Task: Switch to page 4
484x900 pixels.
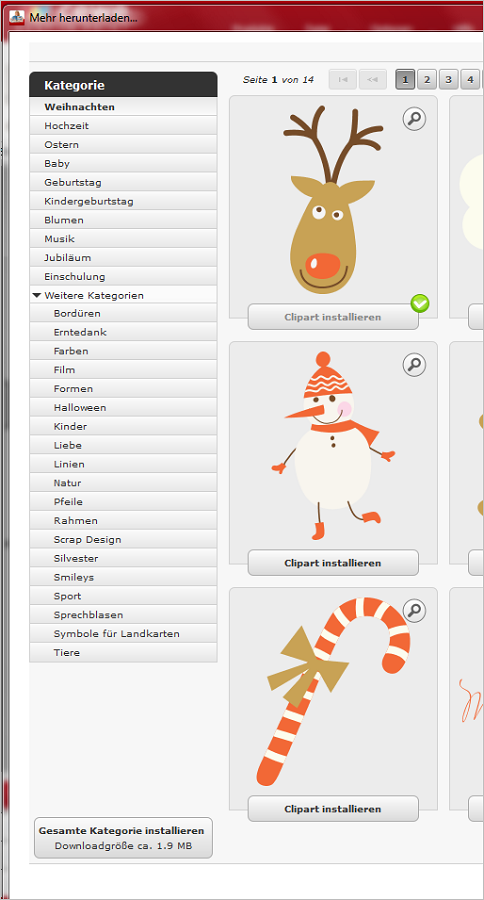Action: 470,80
